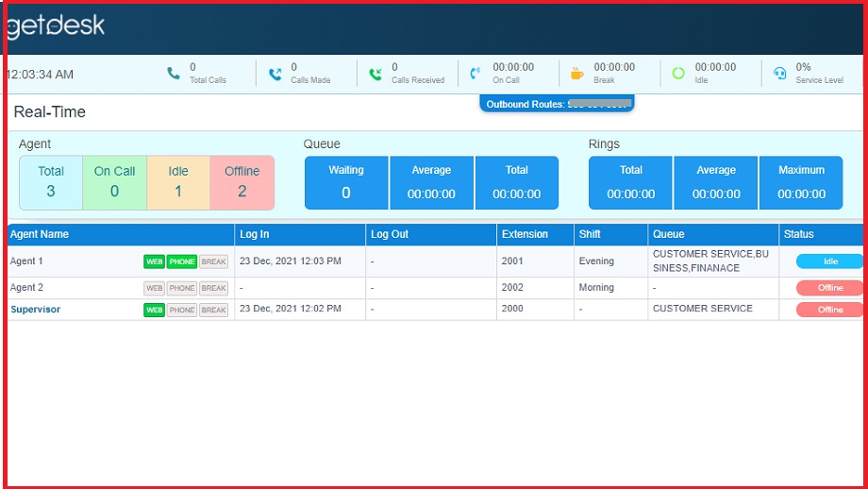Click the Calls Made outgoing phone icon
This screenshot has height=489, width=868.
point(275,74)
